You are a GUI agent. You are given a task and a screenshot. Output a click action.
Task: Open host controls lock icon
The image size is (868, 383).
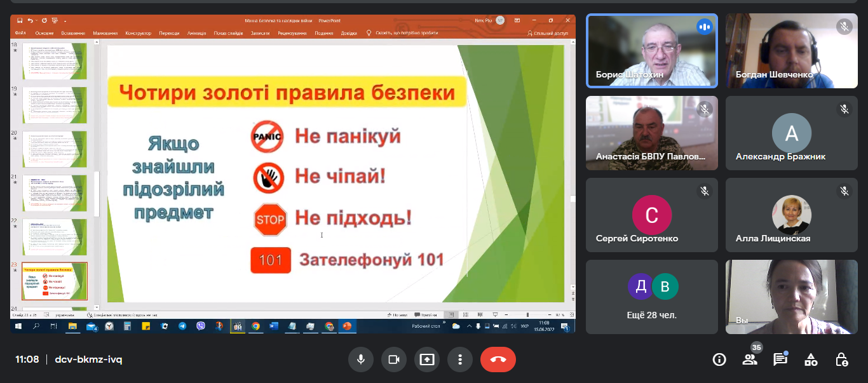(x=841, y=360)
